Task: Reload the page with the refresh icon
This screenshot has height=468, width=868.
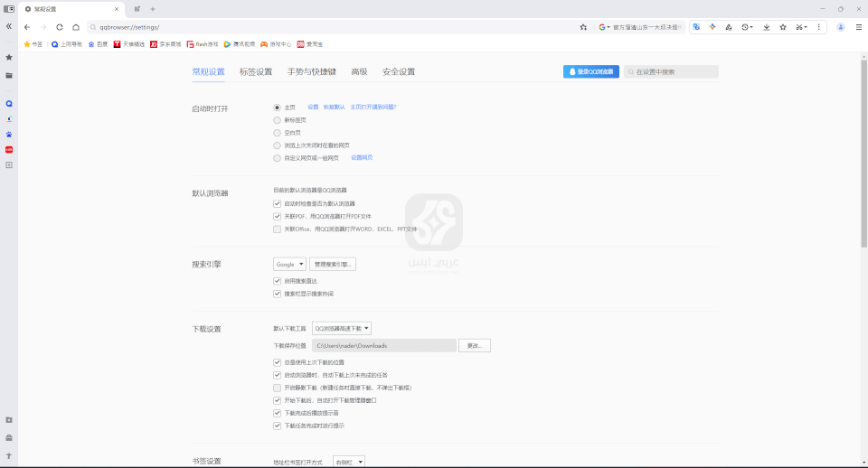Action: click(60, 27)
